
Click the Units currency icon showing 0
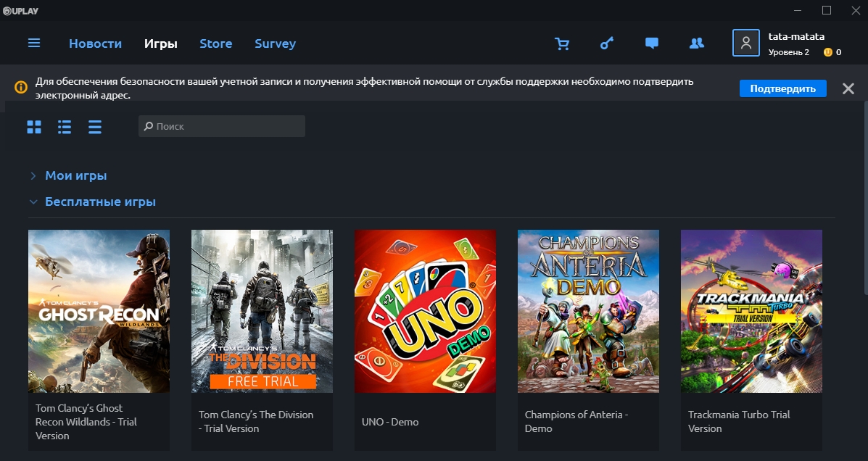(827, 52)
